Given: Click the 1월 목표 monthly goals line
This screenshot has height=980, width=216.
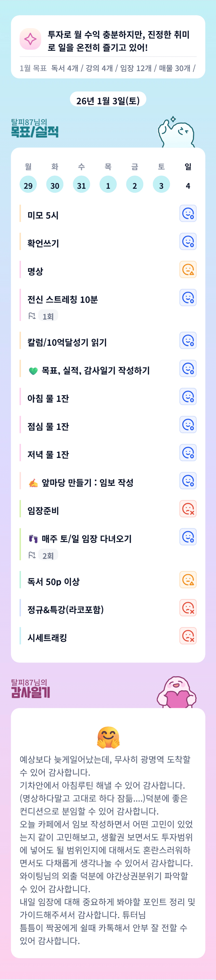Looking at the screenshot, I should click(x=107, y=68).
